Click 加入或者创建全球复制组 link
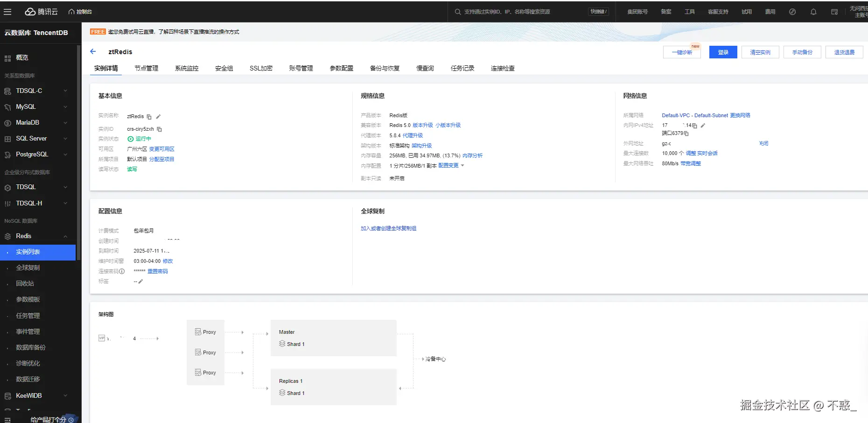 tap(388, 228)
